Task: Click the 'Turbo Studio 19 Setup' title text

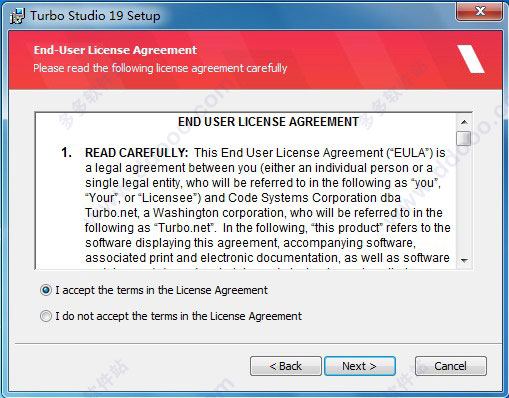Action: (95, 16)
